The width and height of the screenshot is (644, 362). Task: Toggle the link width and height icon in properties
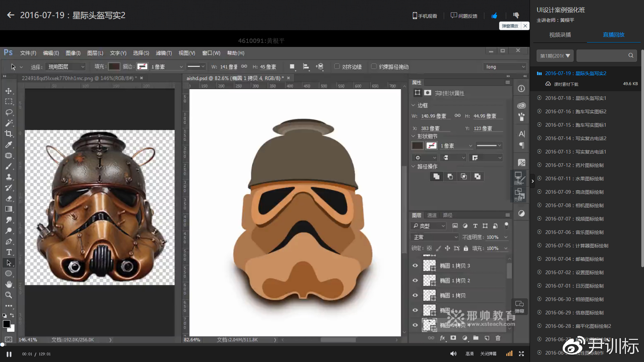pyautogui.click(x=458, y=116)
